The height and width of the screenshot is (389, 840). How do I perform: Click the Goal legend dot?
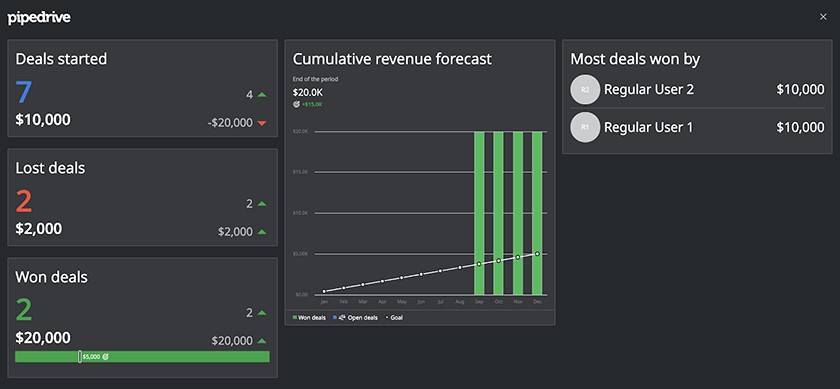pyautogui.click(x=387, y=318)
